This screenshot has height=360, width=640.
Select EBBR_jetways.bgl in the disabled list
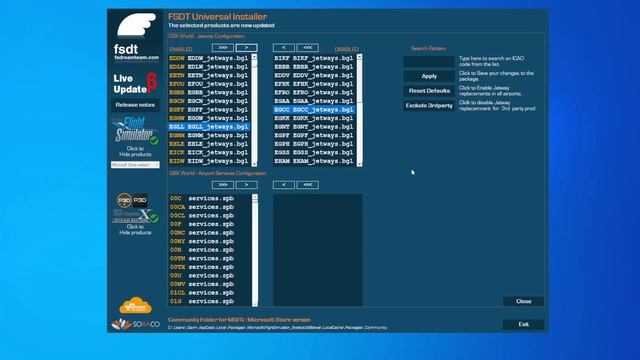tap(314, 67)
